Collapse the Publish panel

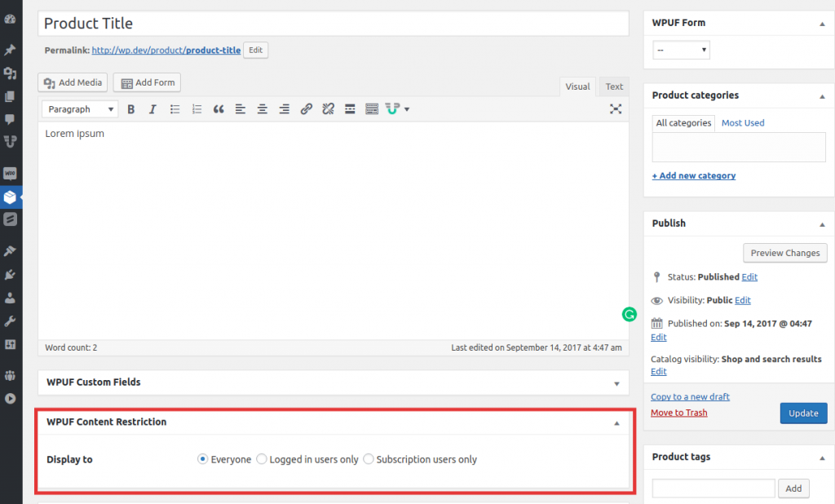(821, 223)
